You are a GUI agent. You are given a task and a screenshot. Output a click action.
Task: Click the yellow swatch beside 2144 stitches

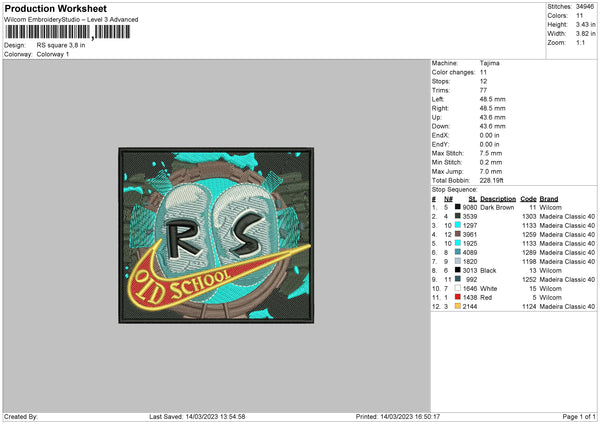457,306
